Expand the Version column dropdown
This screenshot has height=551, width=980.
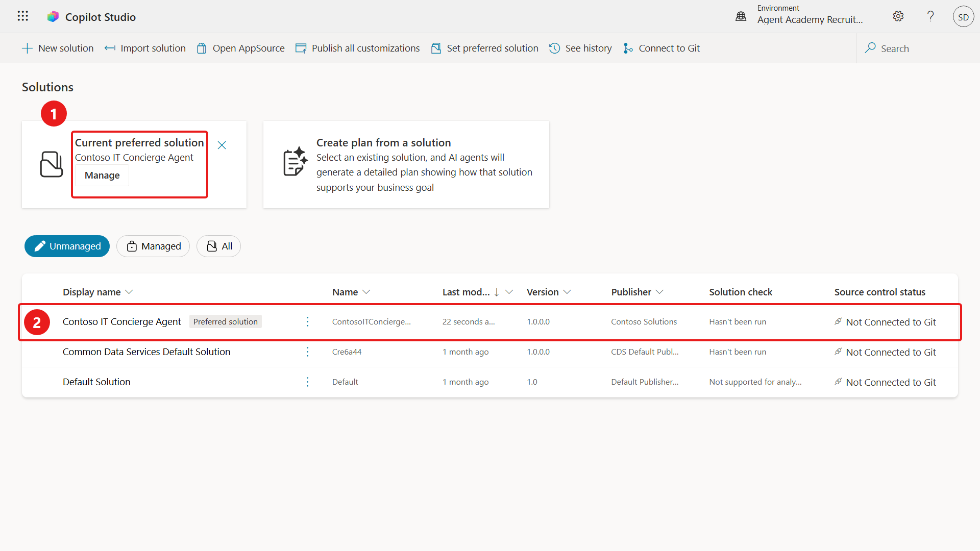(567, 292)
